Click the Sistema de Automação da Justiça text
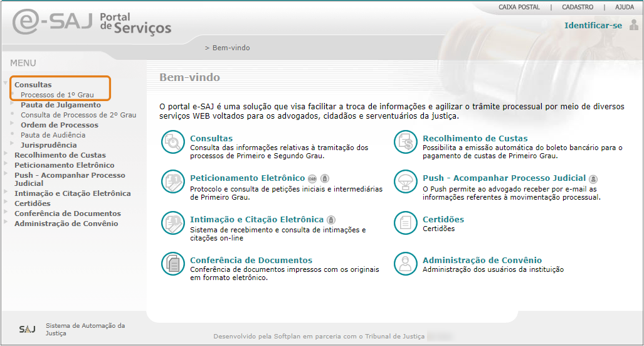 (x=85, y=329)
